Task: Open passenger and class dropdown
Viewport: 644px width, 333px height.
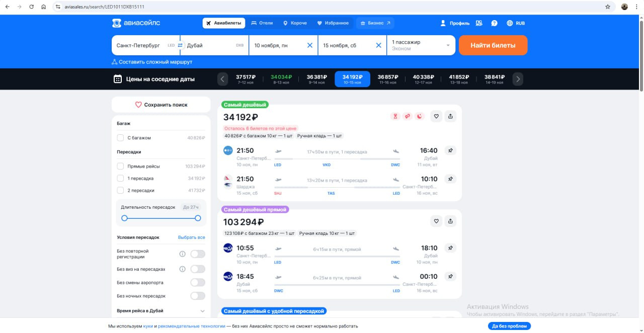Action: [x=421, y=45]
